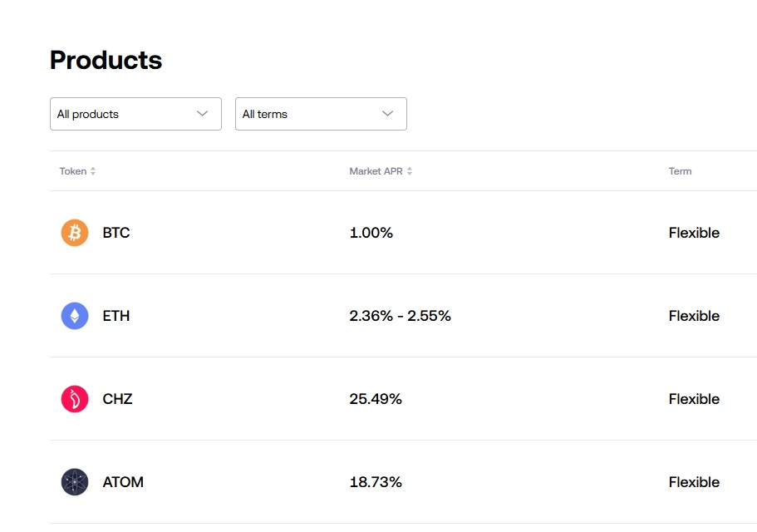Click the Bitcoin token icon
This screenshot has height=532, width=757.
[75, 233]
